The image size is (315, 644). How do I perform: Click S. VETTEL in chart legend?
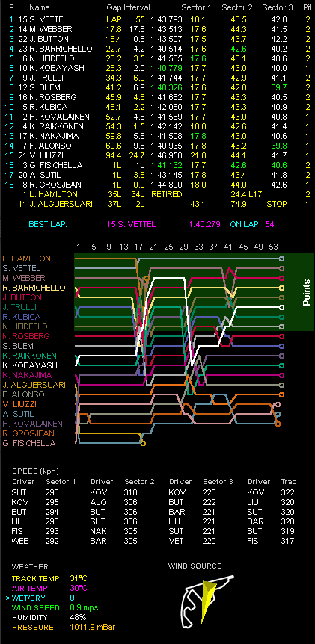click(x=22, y=268)
